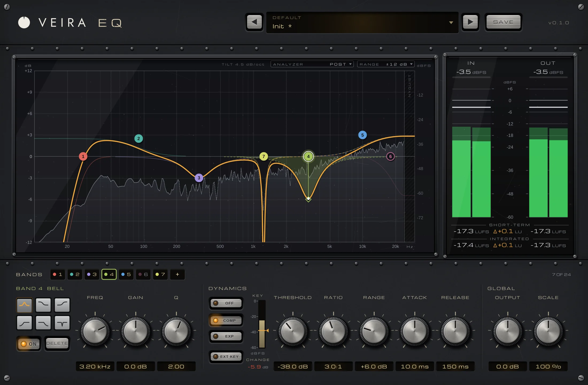The height and width of the screenshot is (385, 588).
Task: Click the 3.20 kHz frequency value field
Action: [x=95, y=366]
